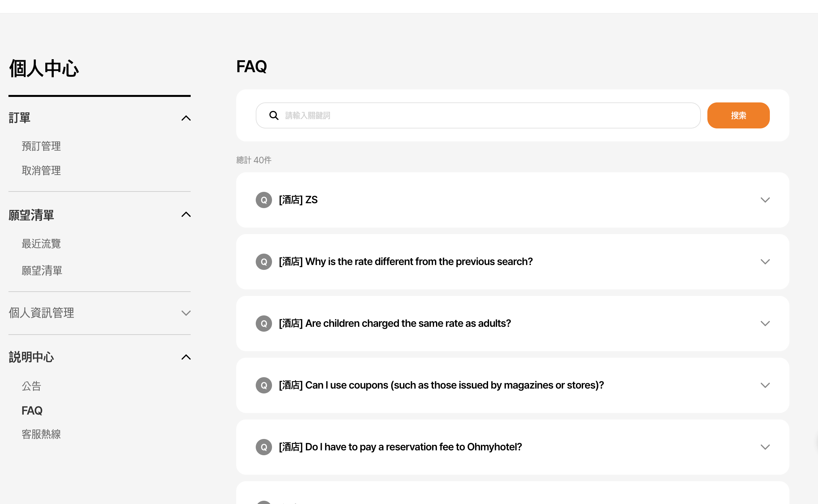The image size is (818, 504).
Task: Click the magnifier icon in search field
Action: coord(274,115)
